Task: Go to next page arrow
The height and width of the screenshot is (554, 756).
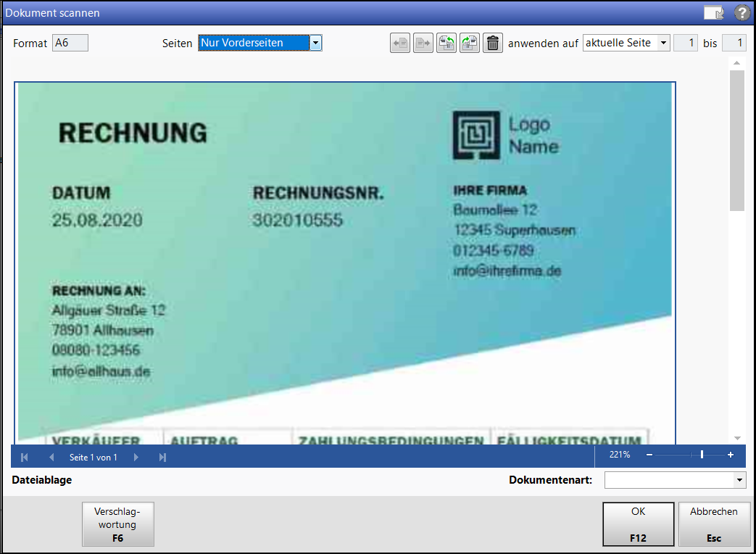Action: (x=136, y=457)
